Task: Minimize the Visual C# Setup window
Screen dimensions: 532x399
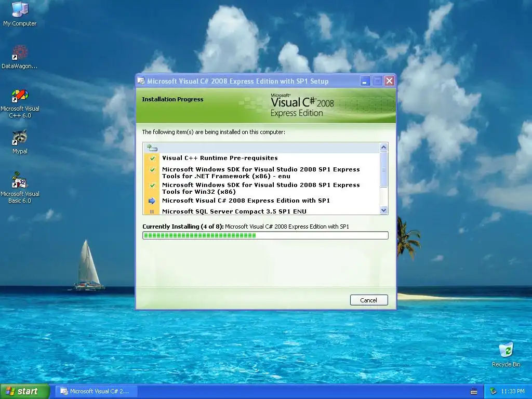Action: 365,81
